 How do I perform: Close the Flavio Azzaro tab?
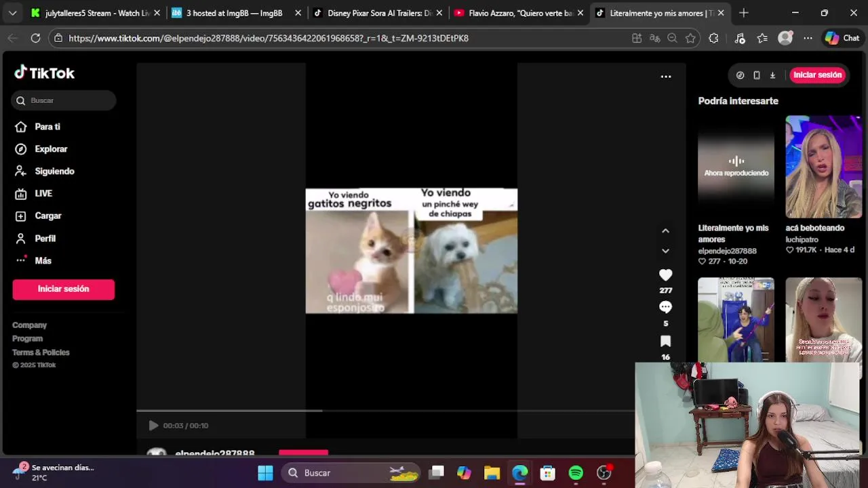[580, 13]
